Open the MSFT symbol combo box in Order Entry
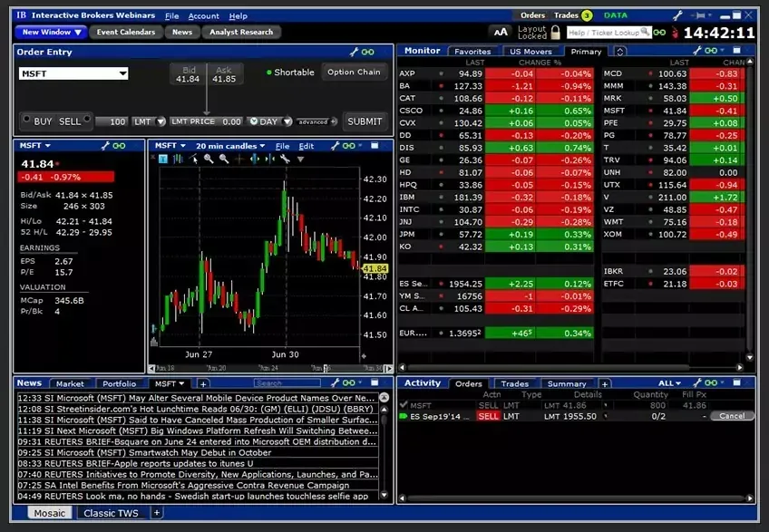Image resolution: width=769 pixels, height=532 pixels. [x=73, y=73]
